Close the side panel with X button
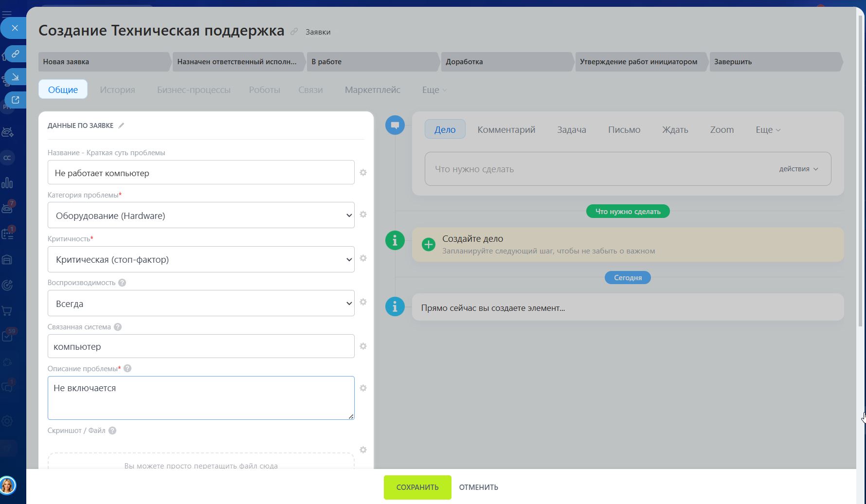This screenshot has width=866, height=504. 15,28
